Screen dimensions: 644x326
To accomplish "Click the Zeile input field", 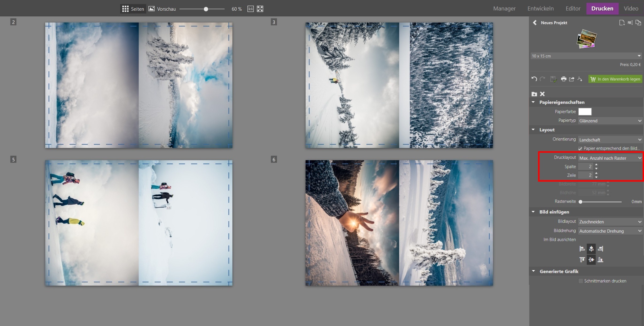I will (586, 175).
